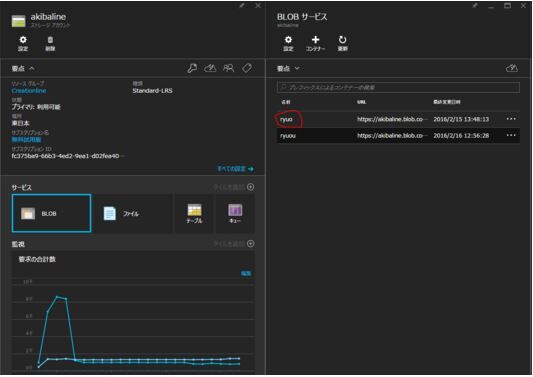The height and width of the screenshot is (377, 533).
Task: Open settings in the BLOB サービス blade
Action: tap(288, 43)
